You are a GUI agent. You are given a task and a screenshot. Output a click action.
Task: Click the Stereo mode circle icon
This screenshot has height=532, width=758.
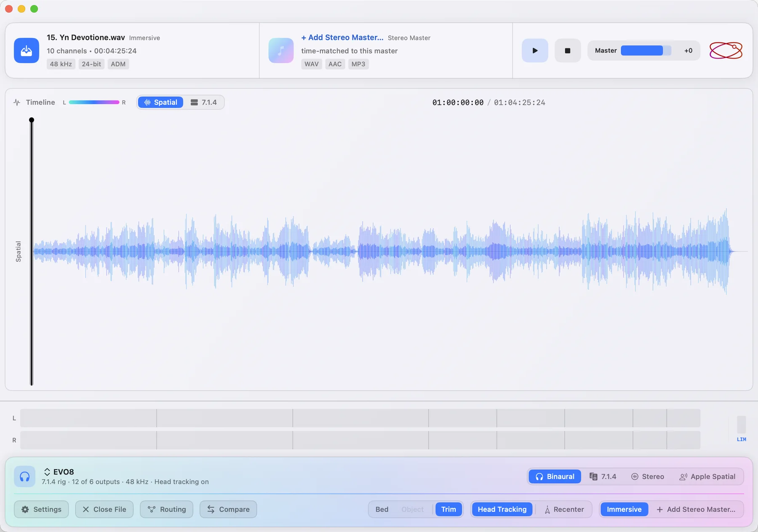(x=635, y=476)
